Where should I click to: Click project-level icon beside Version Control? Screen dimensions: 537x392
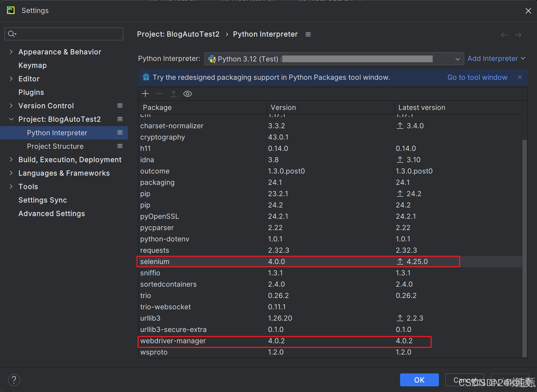click(x=120, y=106)
